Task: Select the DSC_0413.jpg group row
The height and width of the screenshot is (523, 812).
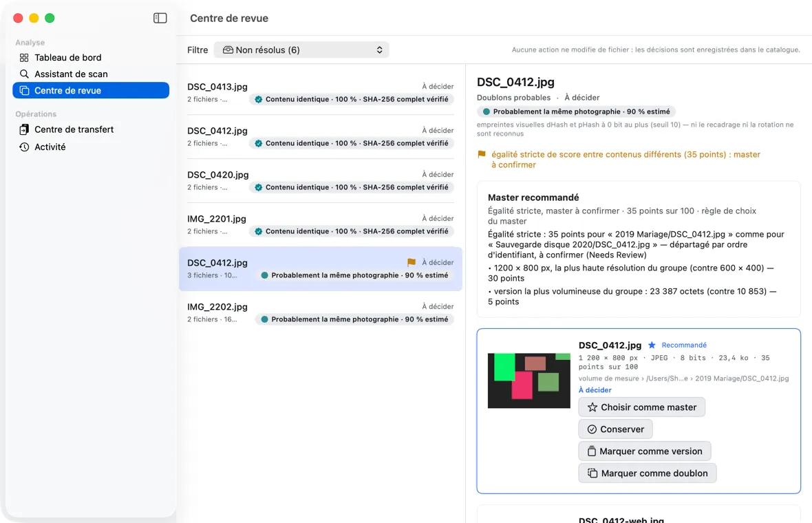Action: coord(321,93)
